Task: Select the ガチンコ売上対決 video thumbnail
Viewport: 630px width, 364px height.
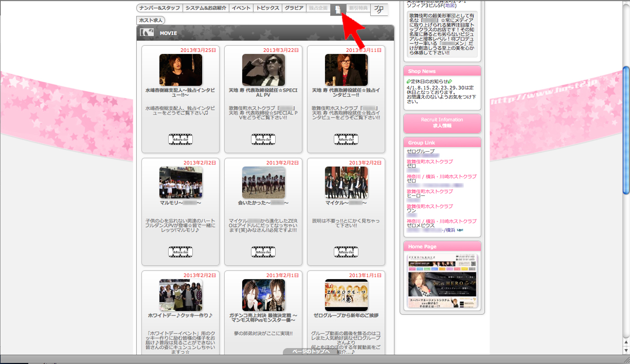Action: [x=263, y=295]
